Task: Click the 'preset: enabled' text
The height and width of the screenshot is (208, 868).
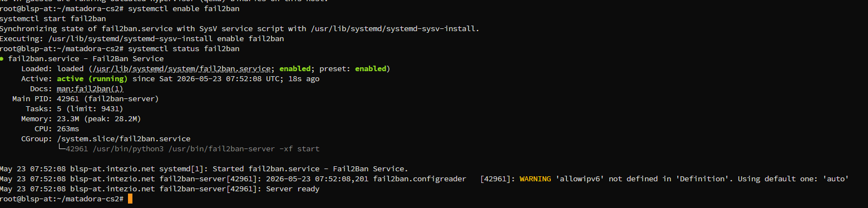Action: [x=355, y=69]
